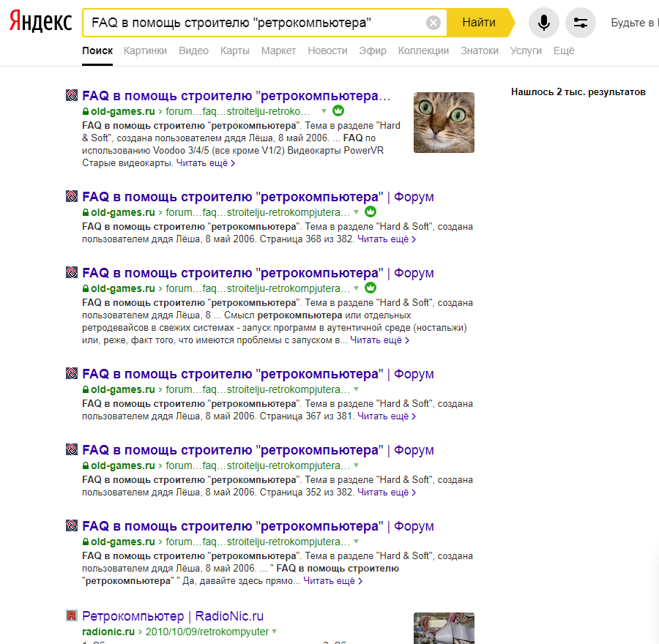Viewport: 659px width, 644px height.
Task: Expand URL arrow in Да, давайте здесь result
Action: pos(356,542)
